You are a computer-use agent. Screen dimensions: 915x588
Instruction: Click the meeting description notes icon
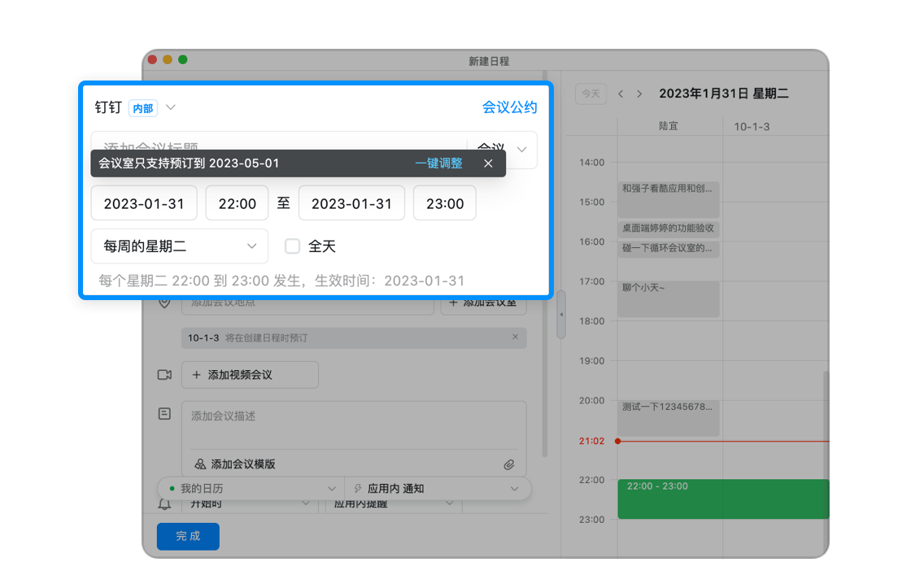point(164,414)
